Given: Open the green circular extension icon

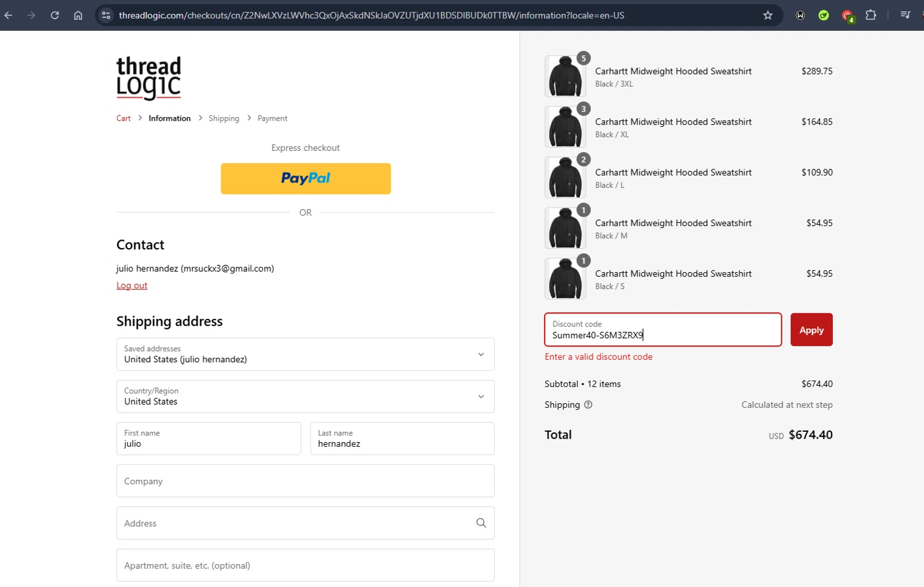Looking at the screenshot, I should pos(824,15).
